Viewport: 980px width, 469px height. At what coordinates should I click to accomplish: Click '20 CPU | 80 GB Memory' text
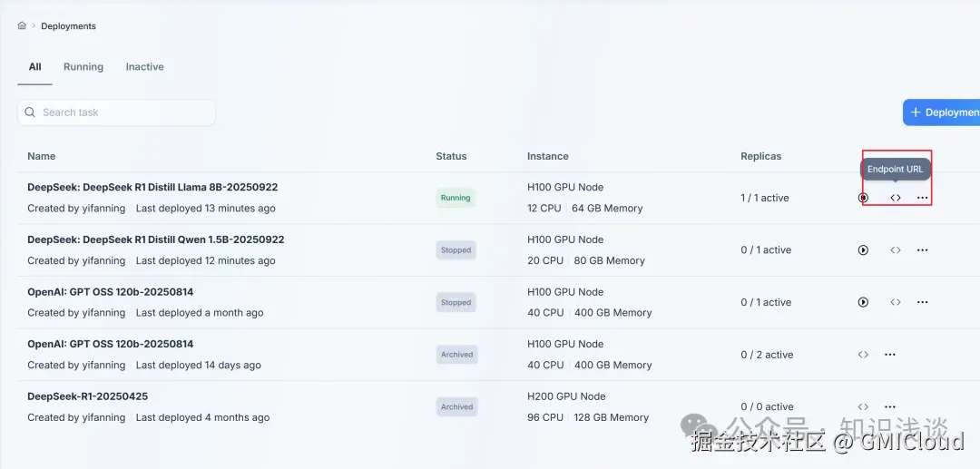click(586, 260)
